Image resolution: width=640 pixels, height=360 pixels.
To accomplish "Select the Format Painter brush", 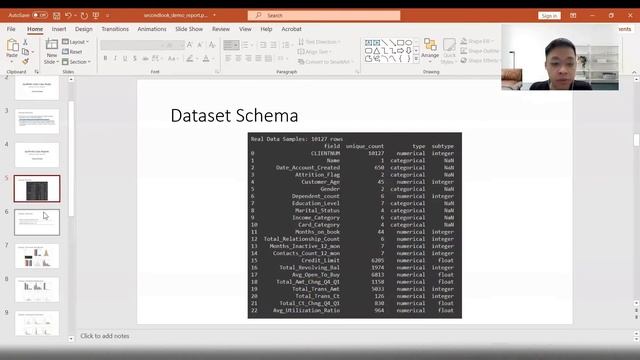I will point(25,61).
